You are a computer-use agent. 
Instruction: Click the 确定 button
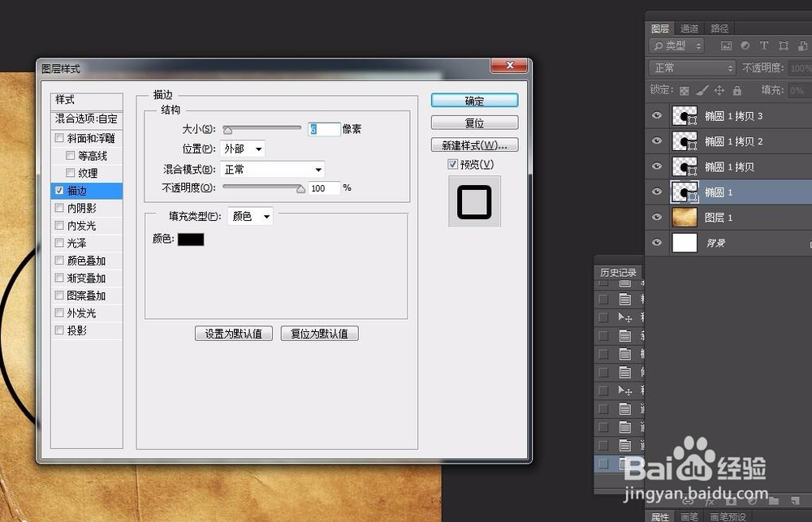pyautogui.click(x=474, y=101)
